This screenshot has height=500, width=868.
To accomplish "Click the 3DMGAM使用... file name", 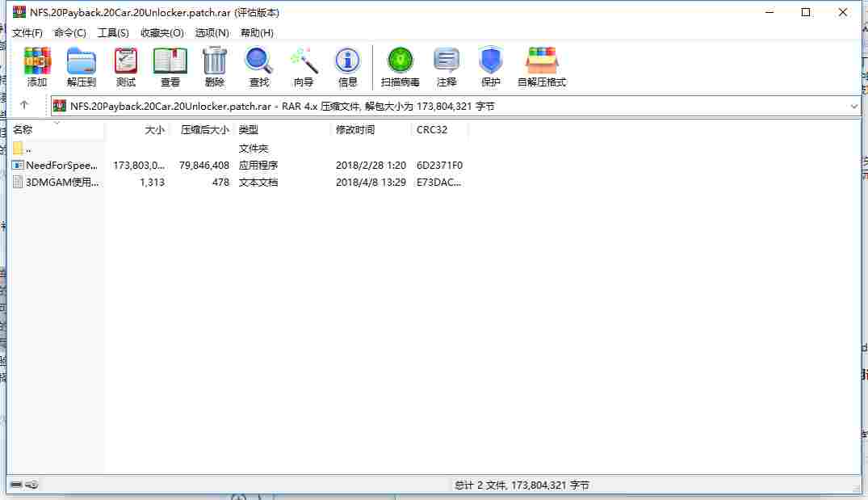I will tap(62, 183).
